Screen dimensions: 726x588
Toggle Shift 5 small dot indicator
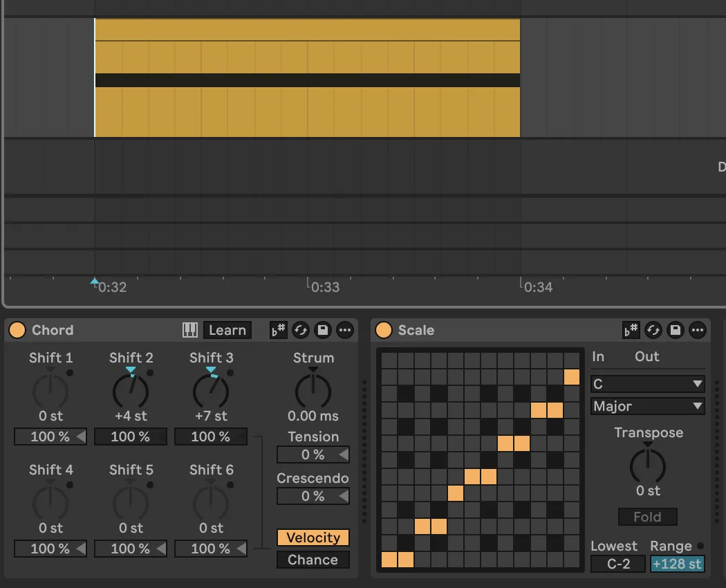(149, 485)
